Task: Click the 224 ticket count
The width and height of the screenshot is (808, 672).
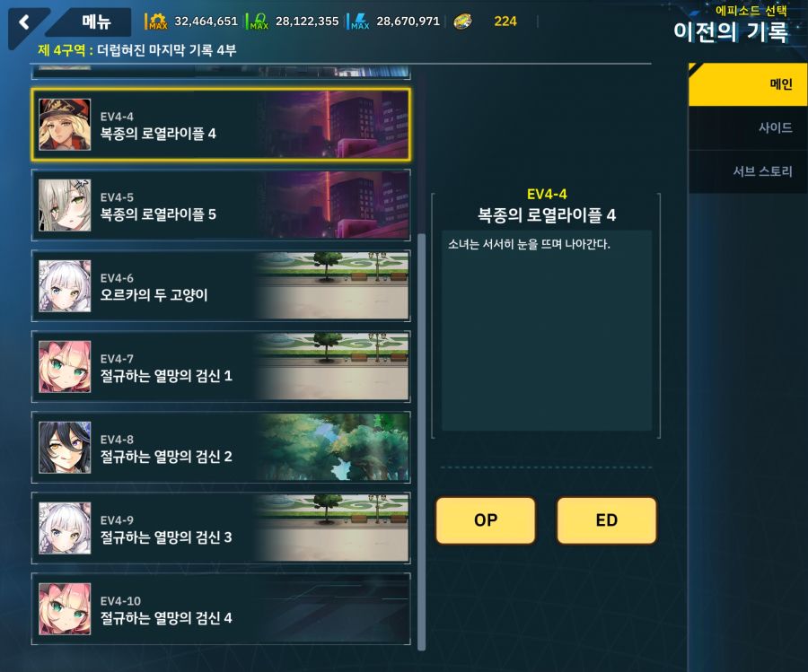Action: (x=505, y=22)
